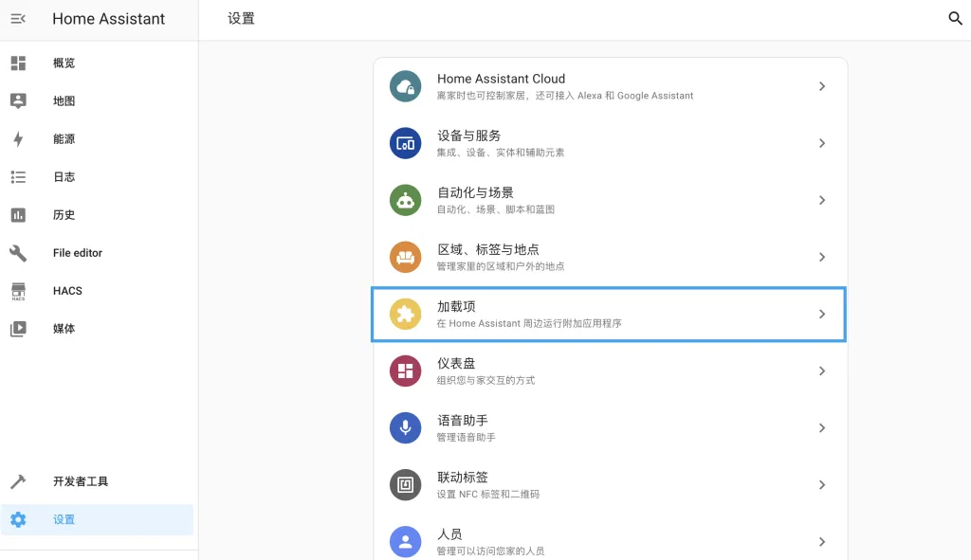This screenshot has height=560, width=971.
Task: Open 设备与服务 using its right chevron
Action: coord(822,144)
